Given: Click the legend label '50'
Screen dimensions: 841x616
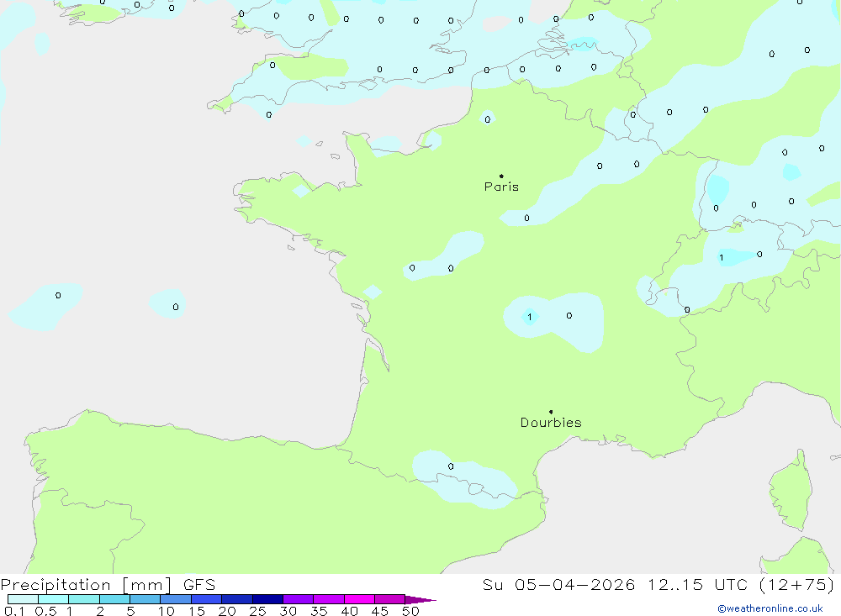Looking at the screenshot, I should pyautogui.click(x=410, y=611).
